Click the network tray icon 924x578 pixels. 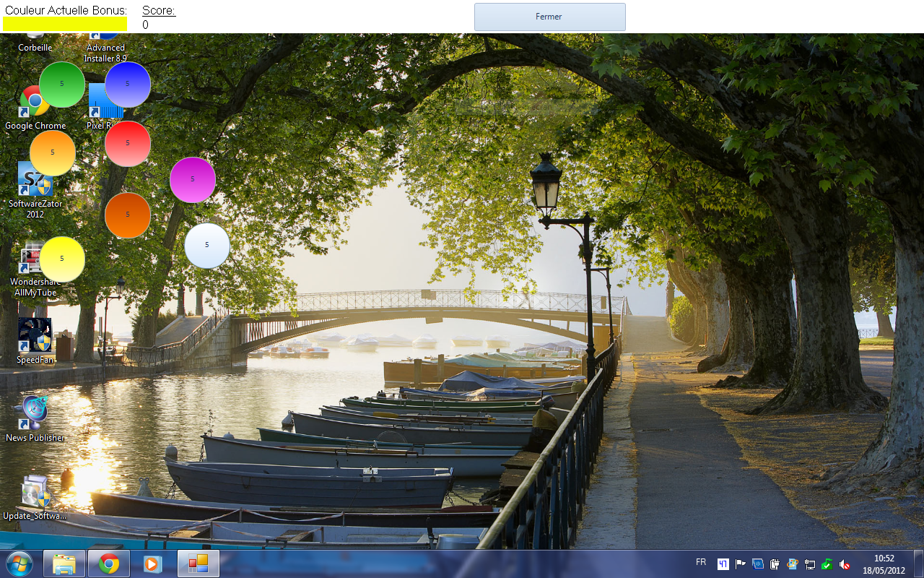[810, 564]
